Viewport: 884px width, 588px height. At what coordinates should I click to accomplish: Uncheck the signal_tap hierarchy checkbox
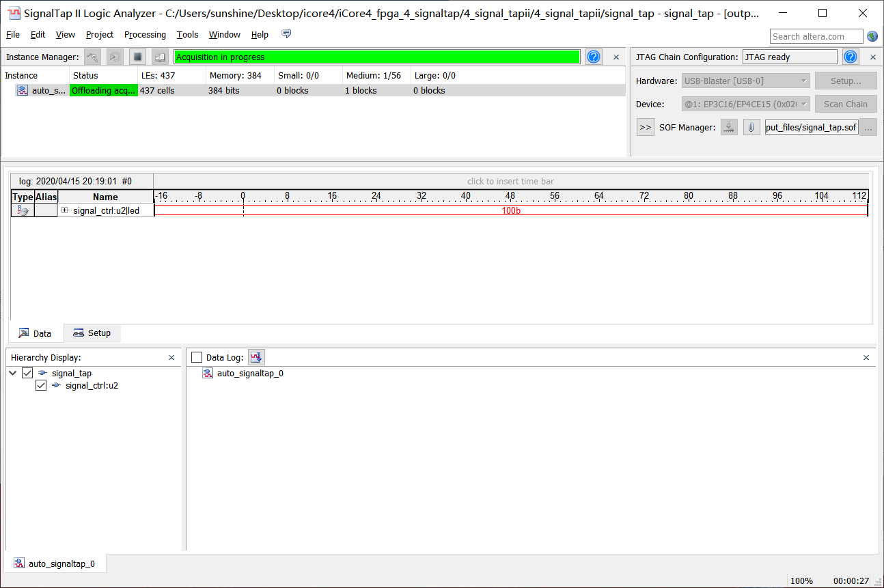click(x=27, y=373)
